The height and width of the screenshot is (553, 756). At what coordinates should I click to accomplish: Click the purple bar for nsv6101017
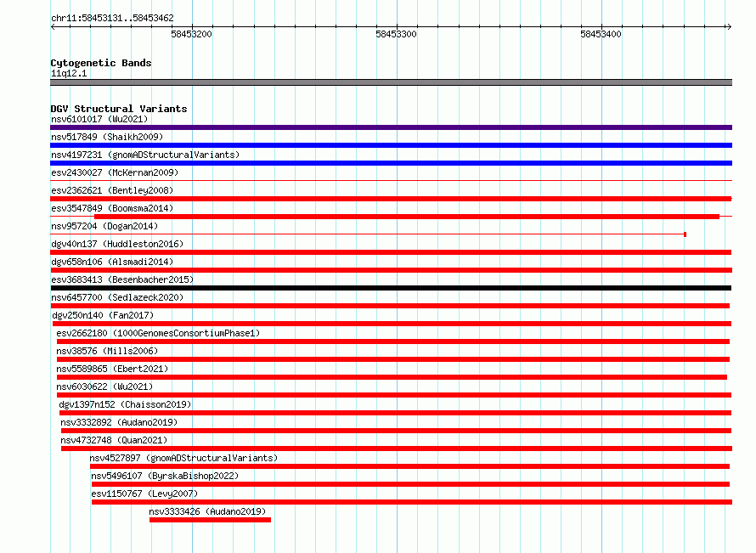point(391,127)
